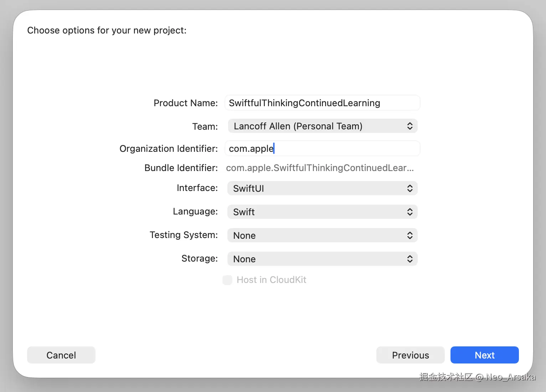This screenshot has height=392, width=546.
Task: Click the up-down chevrons on Storage selector
Action: click(410, 259)
